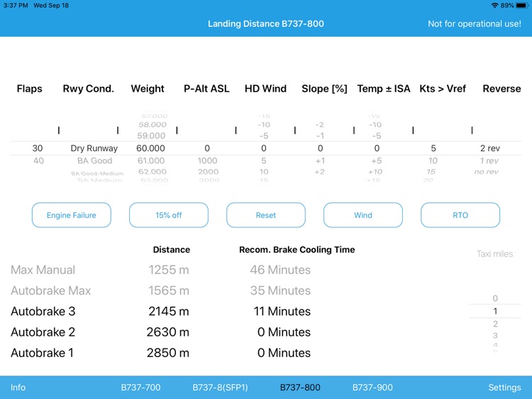Image resolution: width=532 pixels, height=399 pixels.
Task: Select 3 taxi miles
Action: [x=495, y=336]
